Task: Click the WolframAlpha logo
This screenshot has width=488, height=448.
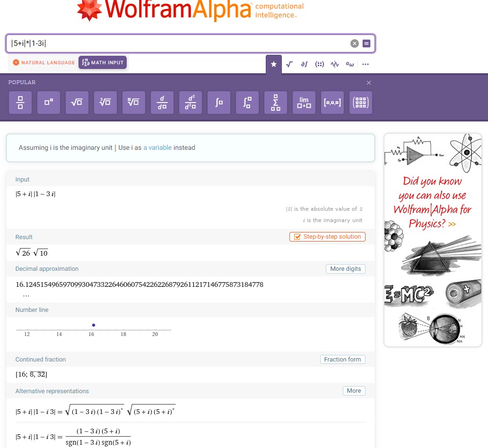Action: point(190,11)
